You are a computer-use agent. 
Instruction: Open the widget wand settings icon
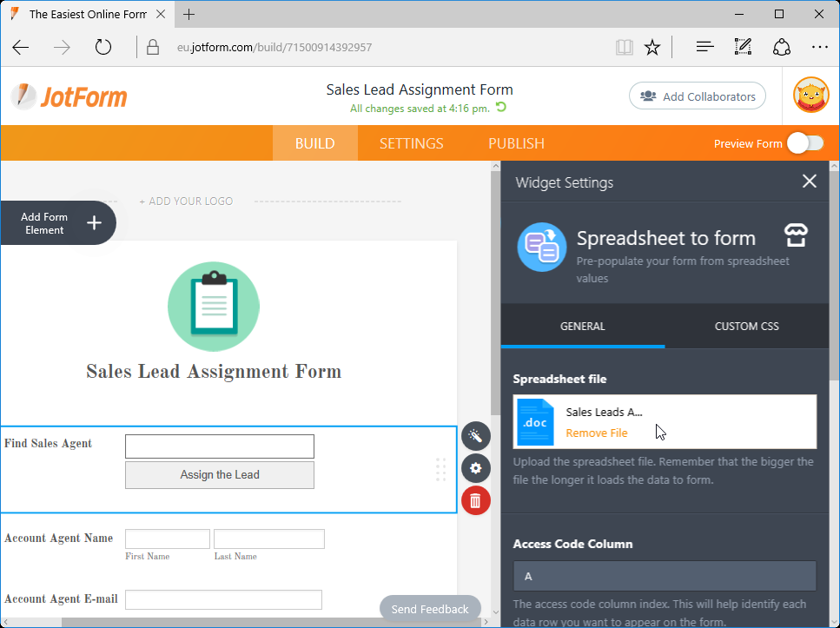(475, 436)
